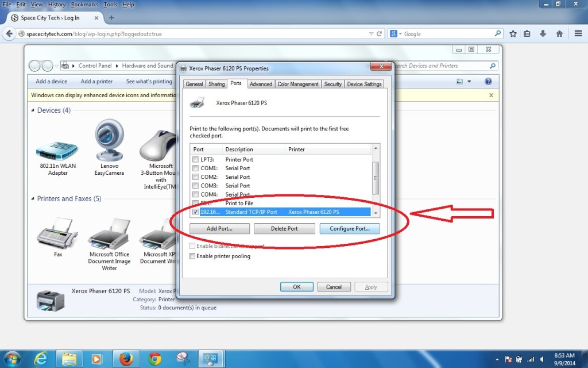
Task: Launch Google Chrome from taskbar
Action: tap(154, 359)
